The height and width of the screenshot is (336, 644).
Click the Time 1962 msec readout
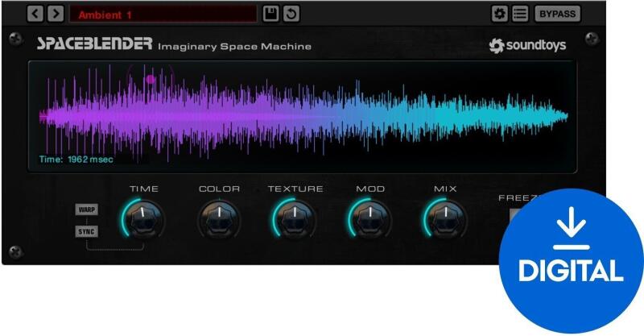76,160
